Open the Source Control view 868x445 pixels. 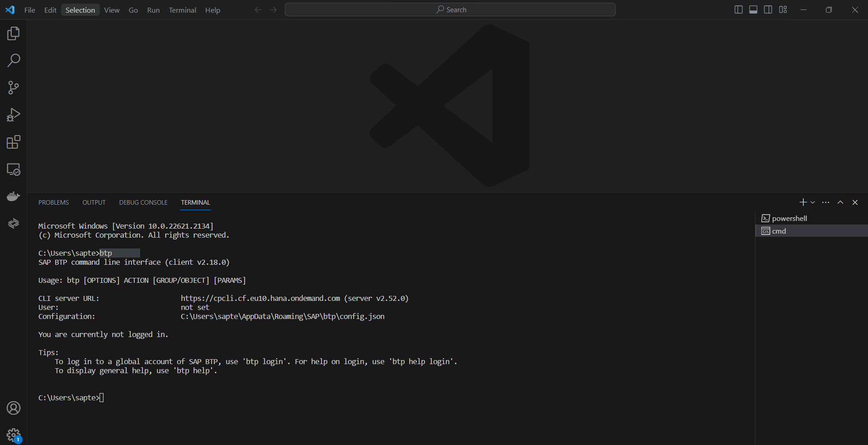tap(14, 88)
